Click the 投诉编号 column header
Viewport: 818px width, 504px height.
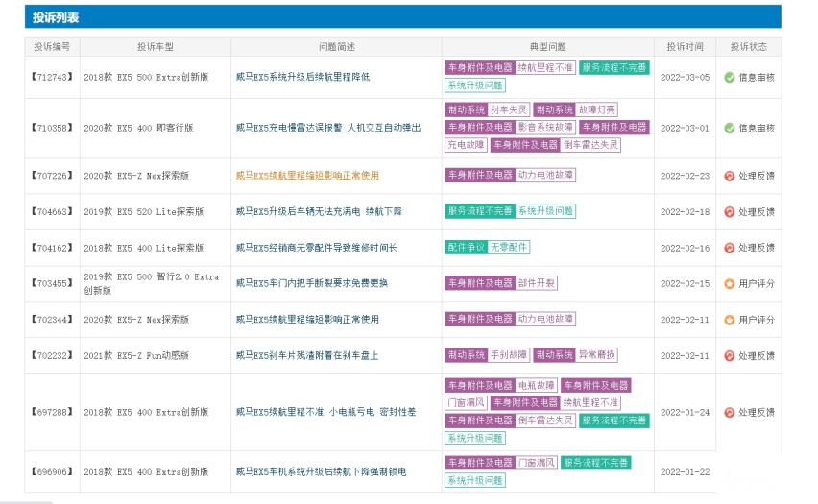pyautogui.click(x=52, y=46)
